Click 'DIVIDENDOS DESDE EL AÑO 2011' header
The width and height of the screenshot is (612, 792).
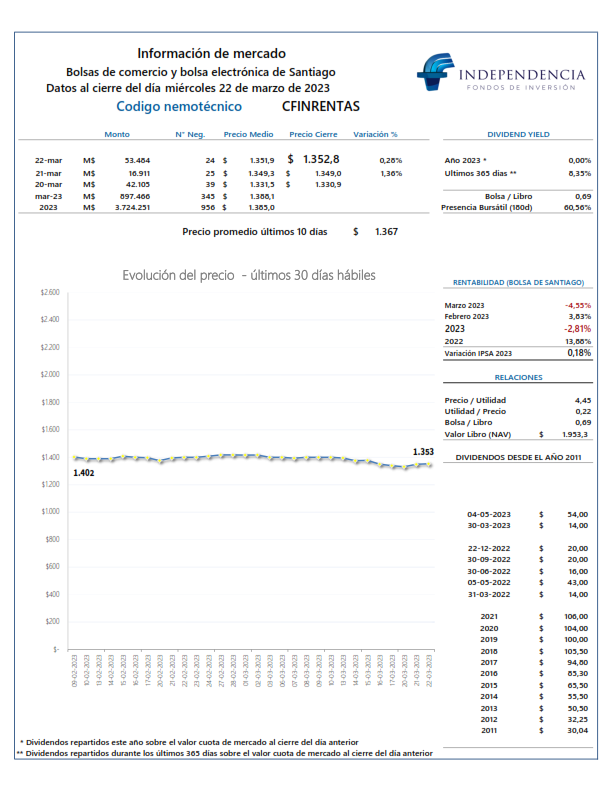pyautogui.click(x=518, y=458)
